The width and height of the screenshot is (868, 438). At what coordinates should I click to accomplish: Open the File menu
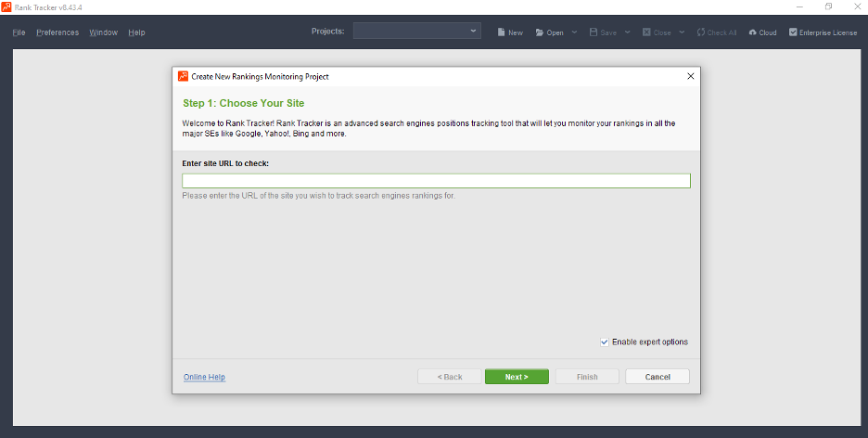(x=19, y=32)
